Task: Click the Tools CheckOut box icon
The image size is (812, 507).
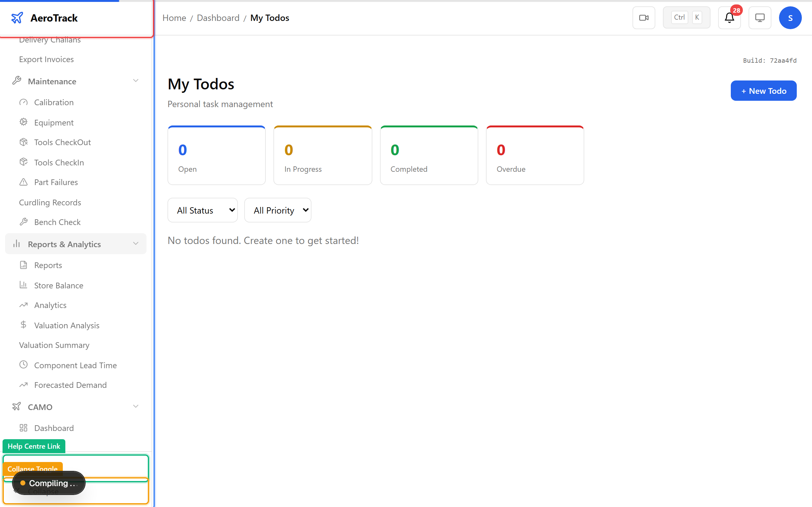Action: (23, 142)
